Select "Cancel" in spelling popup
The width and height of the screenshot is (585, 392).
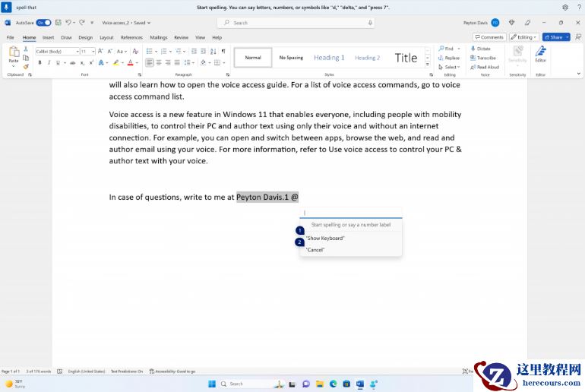pos(315,250)
